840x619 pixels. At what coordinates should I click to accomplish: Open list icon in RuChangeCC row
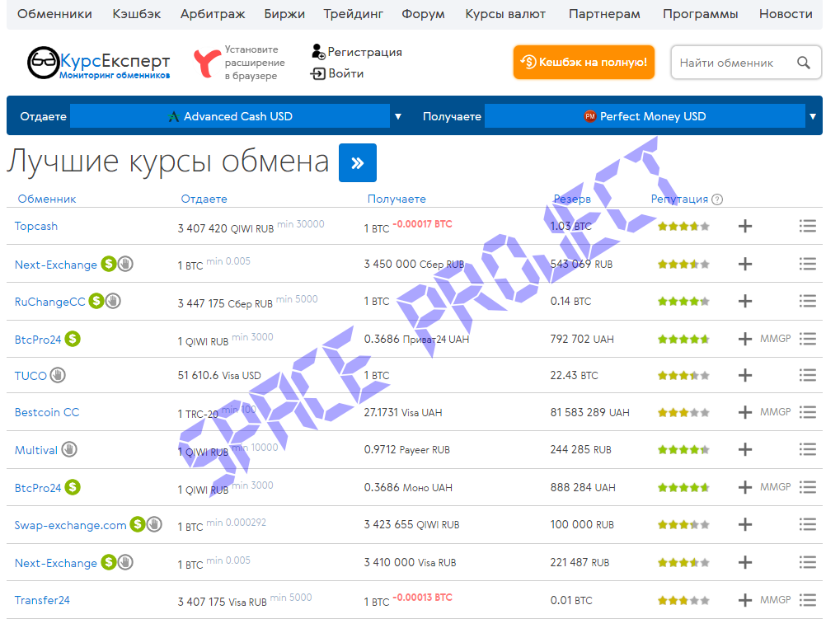coord(807,301)
